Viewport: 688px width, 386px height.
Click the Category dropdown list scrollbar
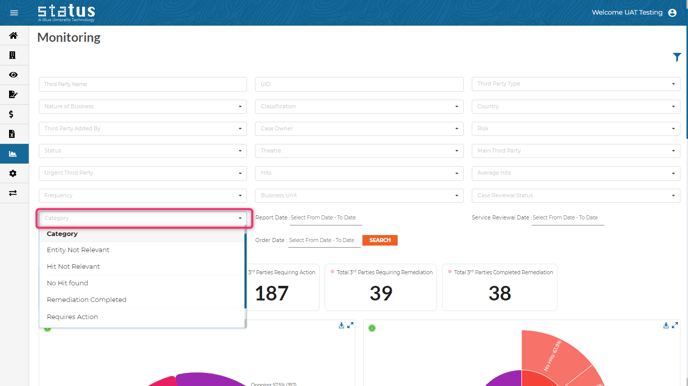point(245,271)
